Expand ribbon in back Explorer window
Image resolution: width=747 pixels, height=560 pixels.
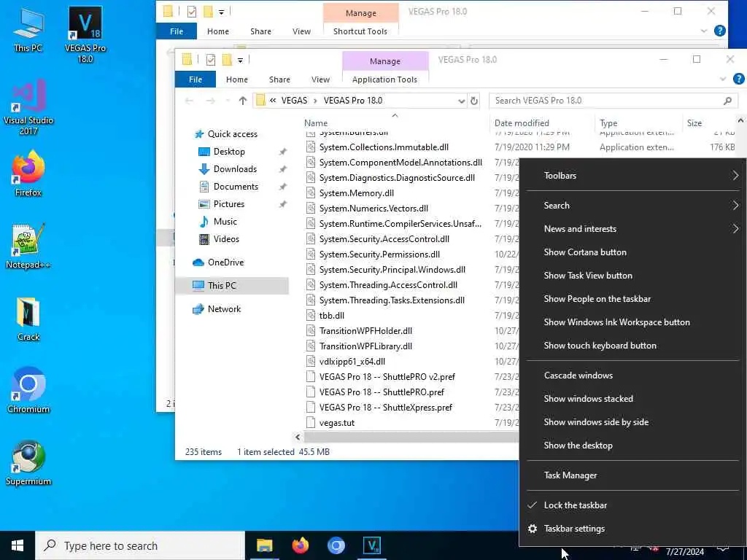click(x=704, y=31)
